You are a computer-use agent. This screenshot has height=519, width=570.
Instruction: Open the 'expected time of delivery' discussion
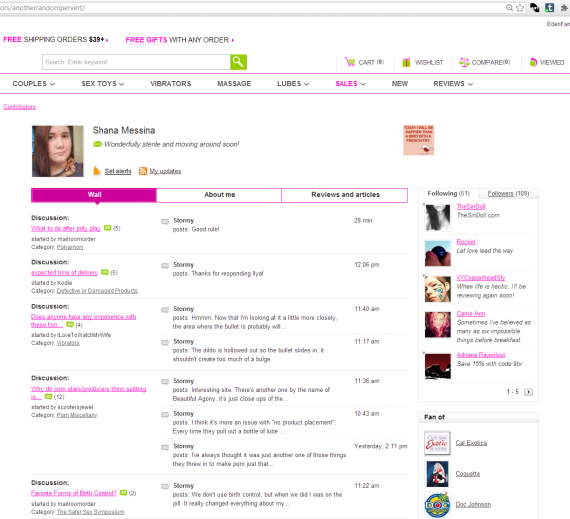click(x=64, y=273)
